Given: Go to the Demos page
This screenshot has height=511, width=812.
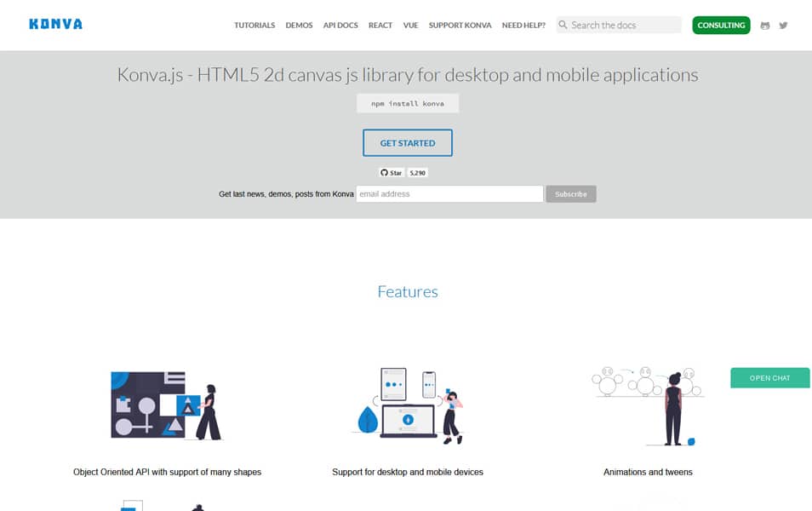Looking at the screenshot, I should coord(299,25).
